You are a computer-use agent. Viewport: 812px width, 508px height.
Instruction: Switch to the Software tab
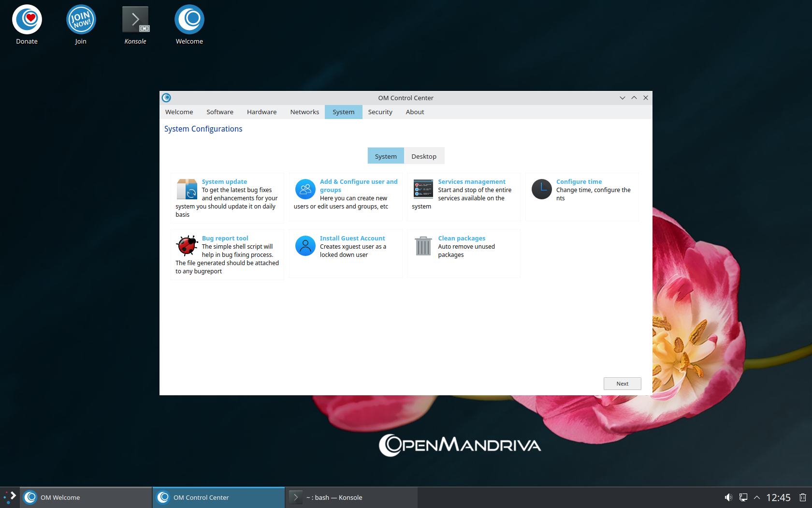[x=220, y=112]
